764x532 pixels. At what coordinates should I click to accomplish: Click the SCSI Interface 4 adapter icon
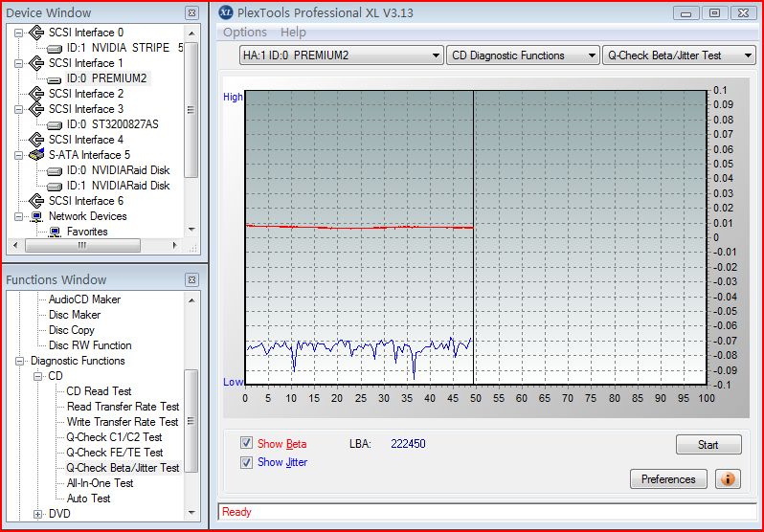click(36, 140)
